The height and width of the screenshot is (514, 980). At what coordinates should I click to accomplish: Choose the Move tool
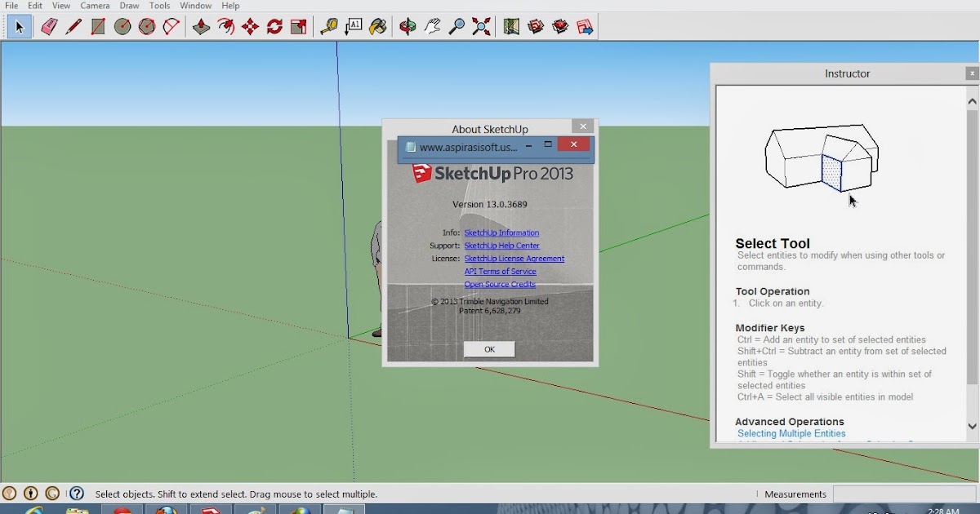tap(251, 27)
